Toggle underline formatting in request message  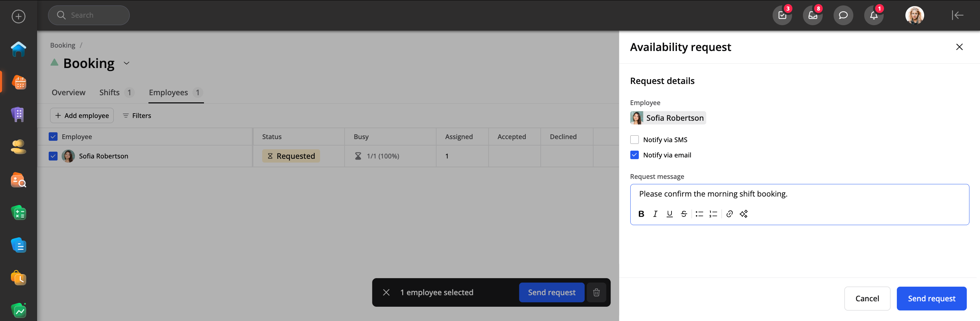(x=669, y=214)
